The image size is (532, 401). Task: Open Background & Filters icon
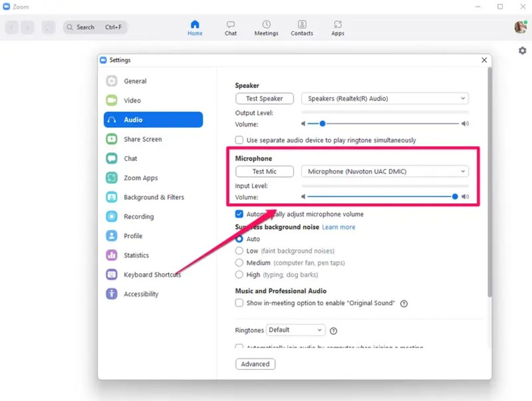[112, 197]
